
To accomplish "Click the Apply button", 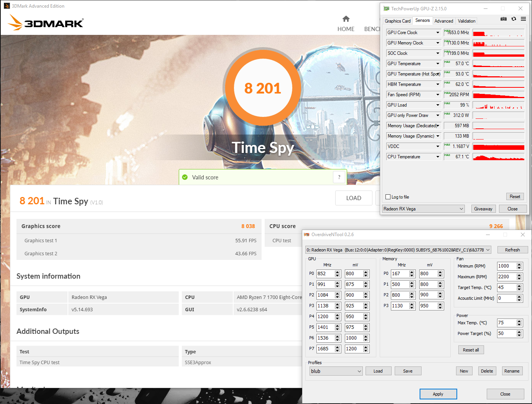I will 438,394.
